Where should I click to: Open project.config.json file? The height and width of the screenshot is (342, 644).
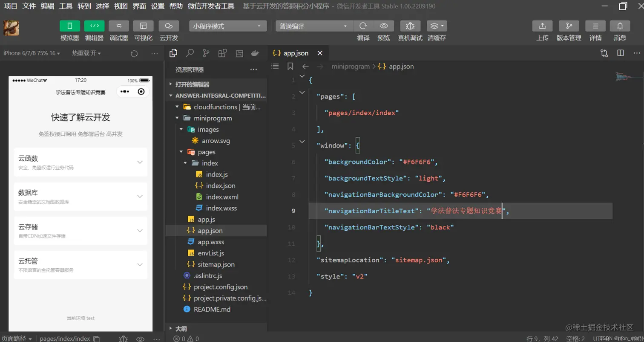tap(216, 287)
